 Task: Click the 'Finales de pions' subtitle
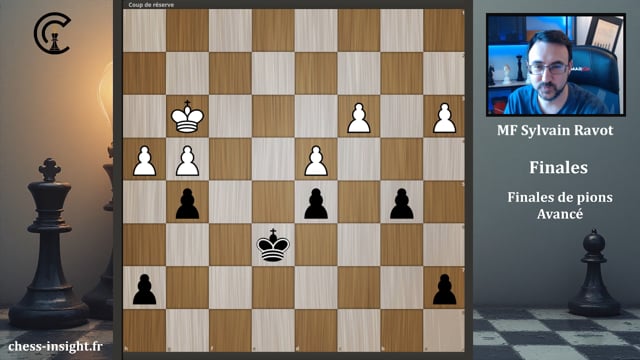[x=560, y=198]
